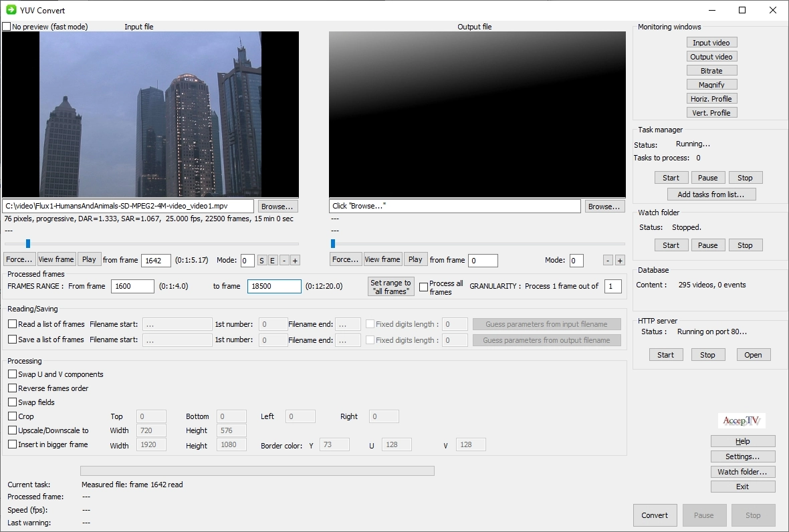Viewport: 789px width, 532px height.
Task: Click the 'to frame' field showing 18500
Action: click(274, 286)
